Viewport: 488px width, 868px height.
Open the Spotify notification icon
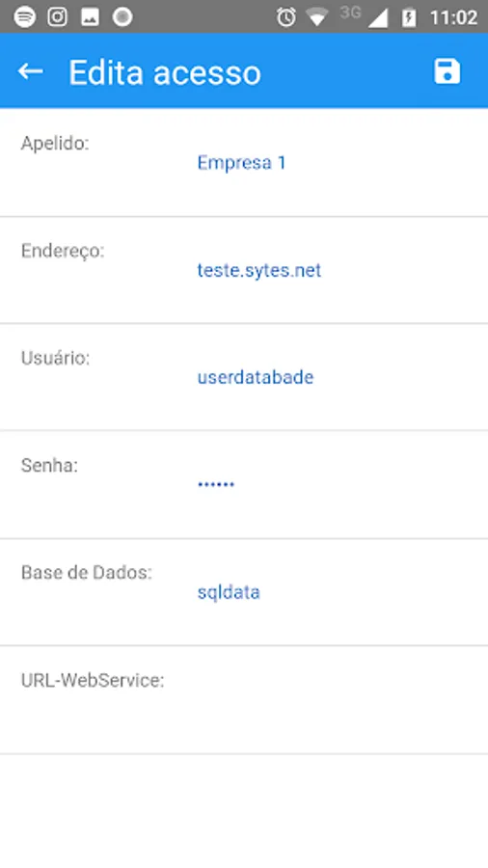tap(25, 16)
